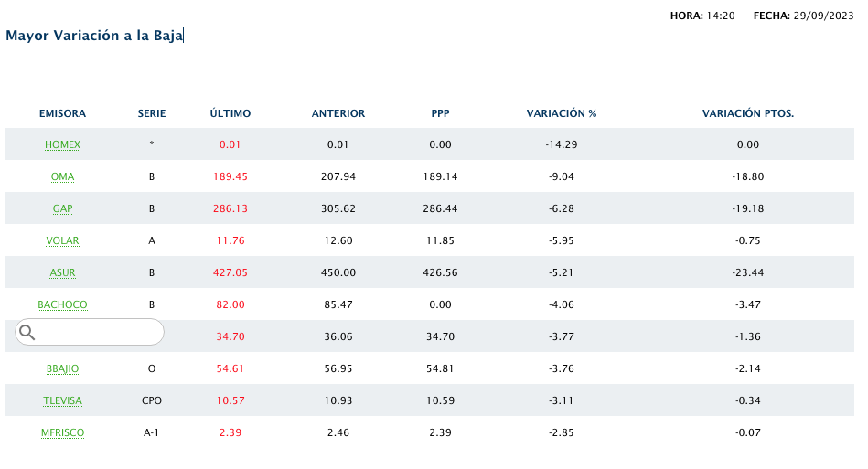868x469 pixels.
Task: Click the PPP column header
Action: 440,113
